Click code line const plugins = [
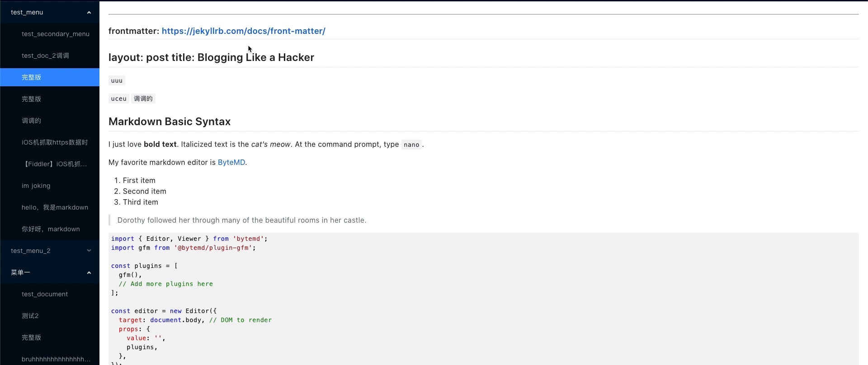The width and height of the screenshot is (868, 365). (x=145, y=266)
